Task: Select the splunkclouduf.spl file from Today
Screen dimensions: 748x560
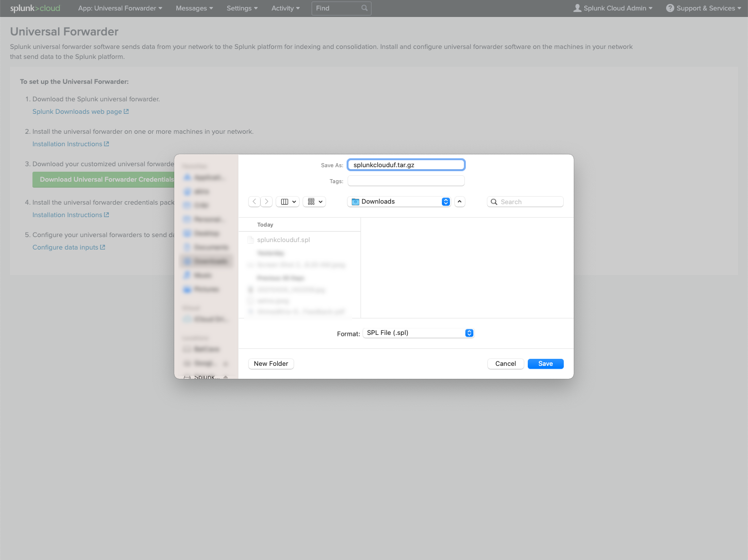Action: pyautogui.click(x=283, y=240)
